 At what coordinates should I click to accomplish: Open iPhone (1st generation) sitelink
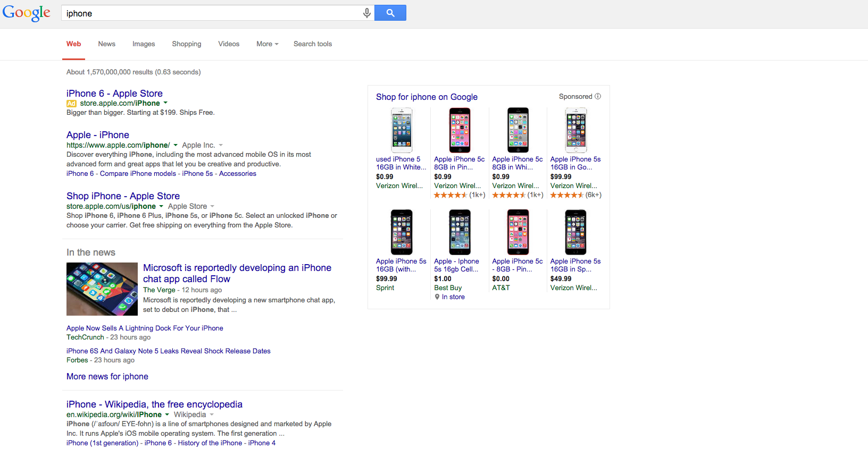coord(102,443)
